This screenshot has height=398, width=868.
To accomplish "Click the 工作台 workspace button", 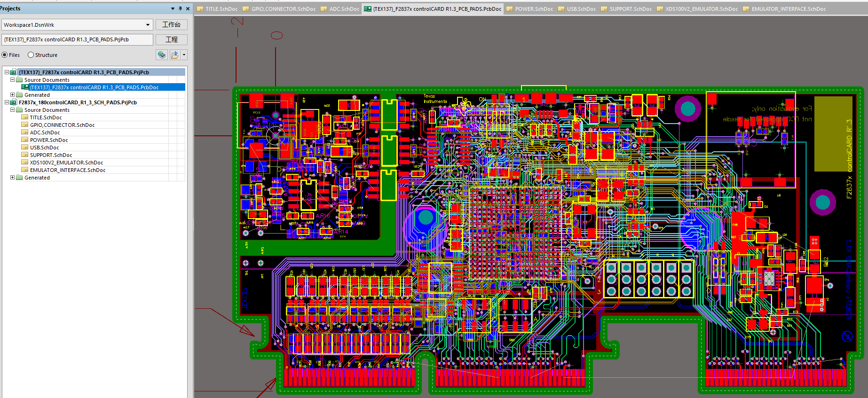I will (171, 24).
